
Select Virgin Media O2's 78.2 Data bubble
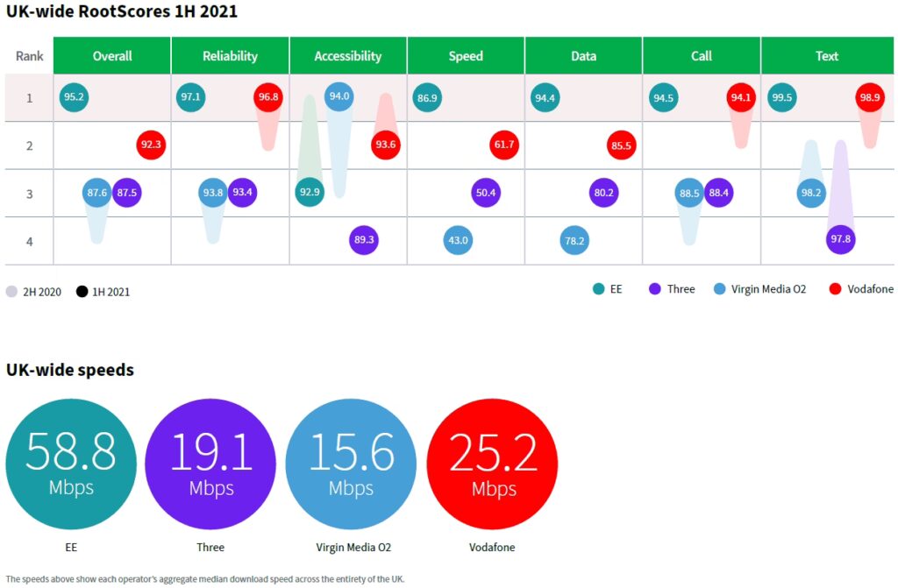pos(574,240)
